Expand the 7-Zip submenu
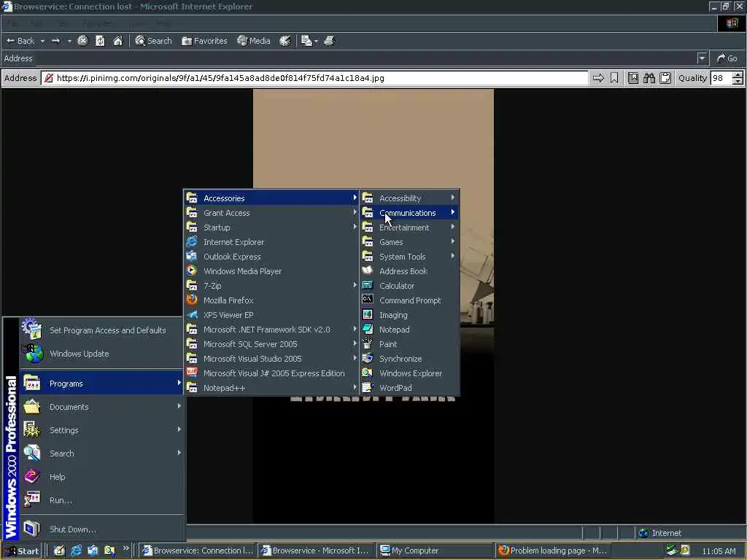This screenshot has height=560, width=747. click(x=271, y=286)
